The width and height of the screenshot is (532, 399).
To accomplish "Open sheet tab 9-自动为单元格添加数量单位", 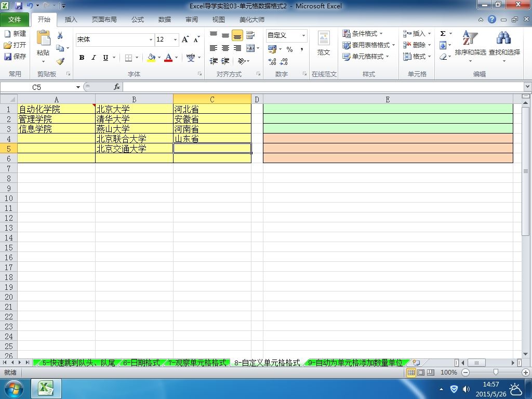I will pos(355,363).
